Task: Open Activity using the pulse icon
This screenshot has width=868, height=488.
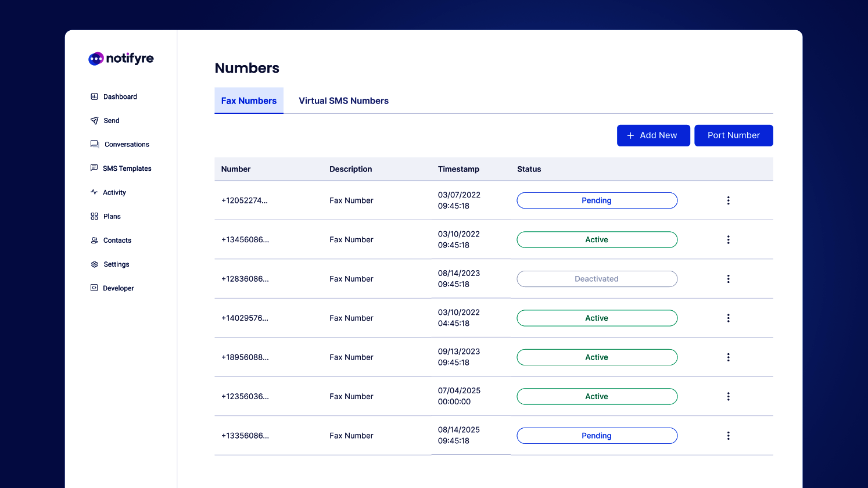Action: (94, 192)
